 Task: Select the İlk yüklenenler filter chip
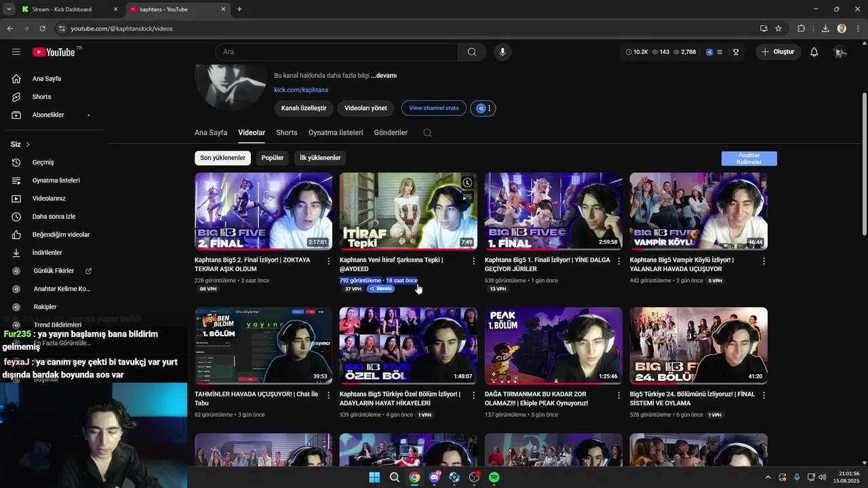pyautogui.click(x=320, y=158)
